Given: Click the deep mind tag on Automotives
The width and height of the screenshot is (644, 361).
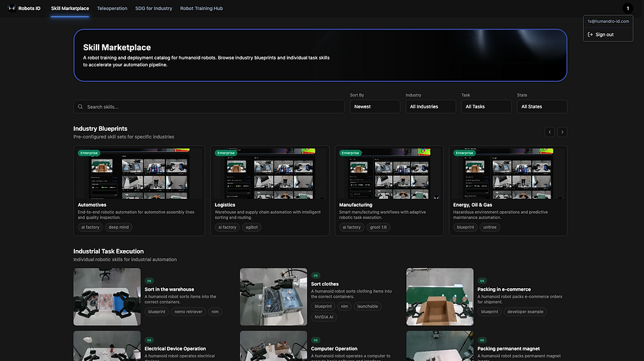Looking at the screenshot, I should pyautogui.click(x=119, y=227).
